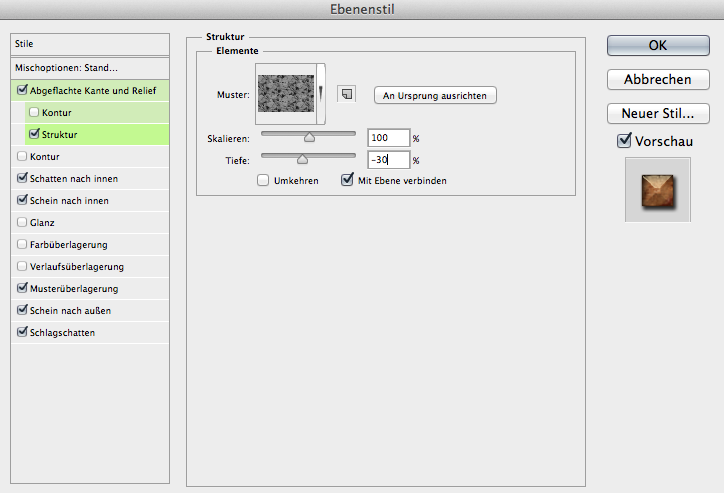This screenshot has height=493, width=724.
Task: Click the Skalieren slider handle
Action: (309, 137)
